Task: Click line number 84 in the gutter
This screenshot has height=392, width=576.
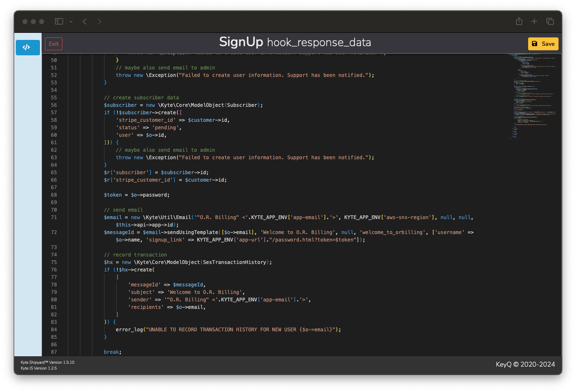Action: tap(54, 330)
